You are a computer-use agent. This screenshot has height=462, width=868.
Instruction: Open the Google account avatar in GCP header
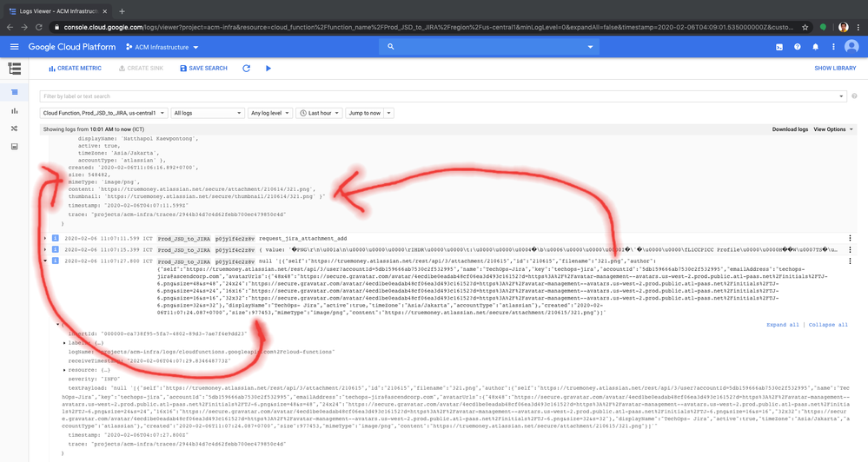(851, 47)
